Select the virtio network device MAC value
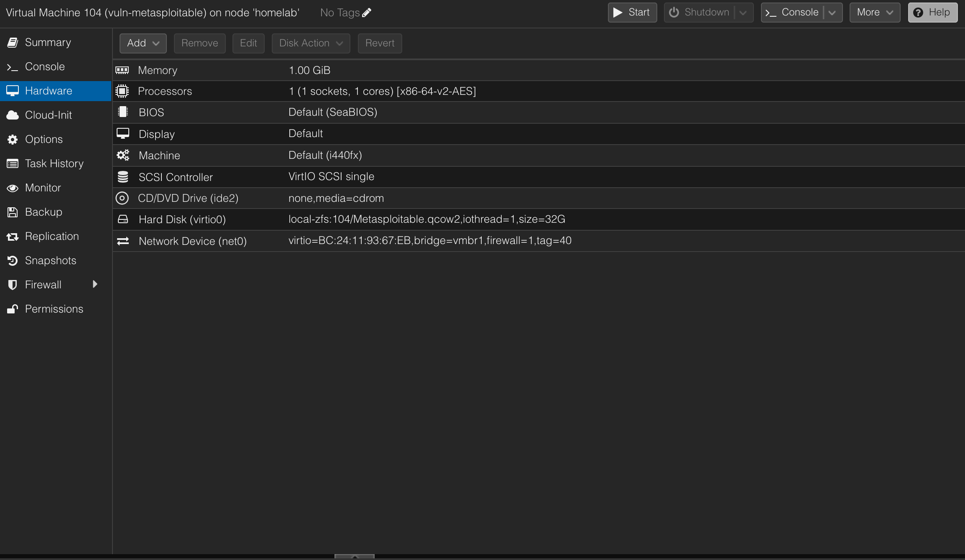The width and height of the screenshot is (965, 560). (430, 240)
